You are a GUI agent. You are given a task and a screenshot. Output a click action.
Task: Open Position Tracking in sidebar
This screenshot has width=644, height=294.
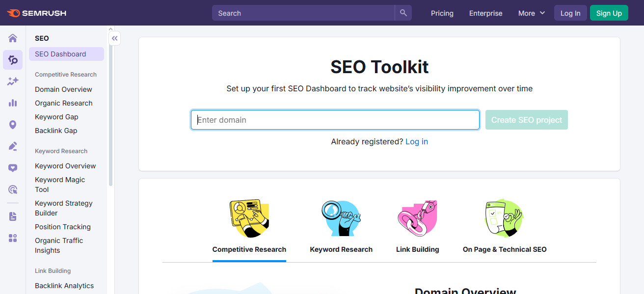[x=63, y=227]
